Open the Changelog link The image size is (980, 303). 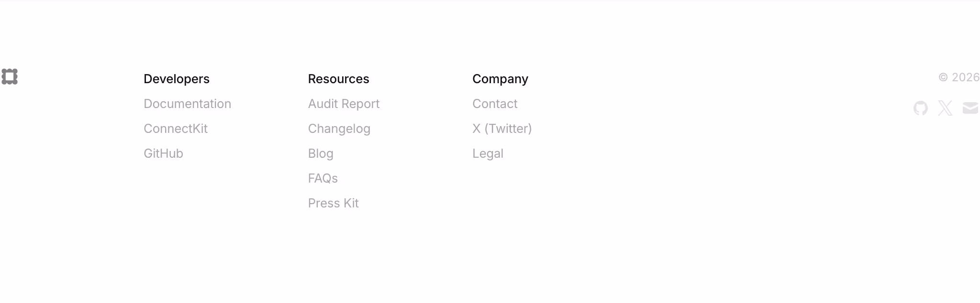click(339, 129)
